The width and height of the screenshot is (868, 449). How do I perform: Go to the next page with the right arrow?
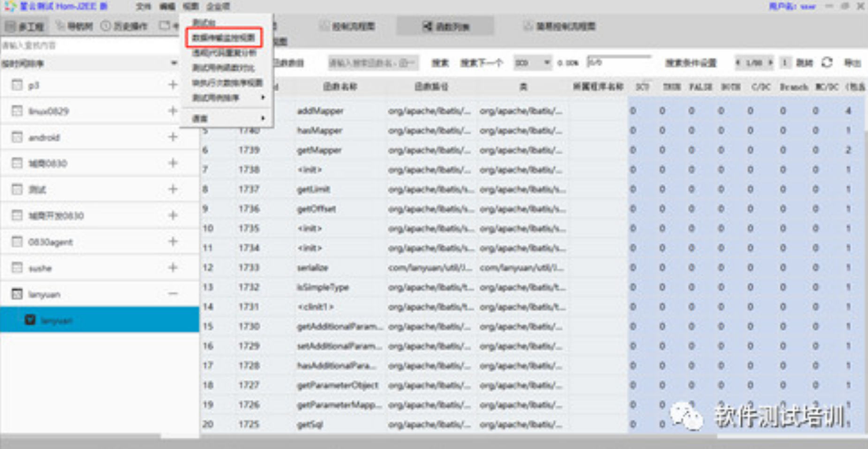tap(770, 62)
